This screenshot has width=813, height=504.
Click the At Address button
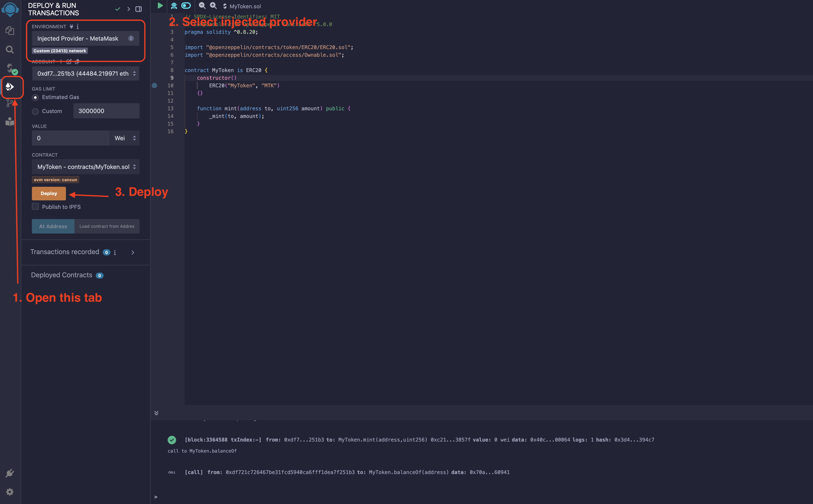53,226
